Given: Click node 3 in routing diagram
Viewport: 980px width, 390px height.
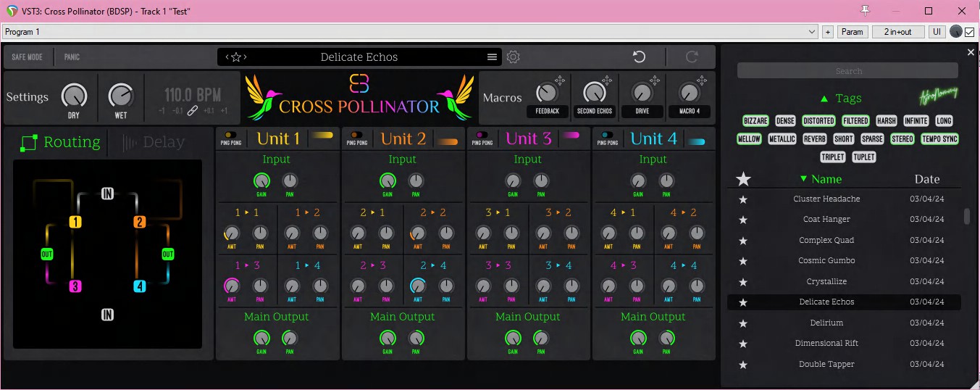Looking at the screenshot, I should tap(75, 286).
